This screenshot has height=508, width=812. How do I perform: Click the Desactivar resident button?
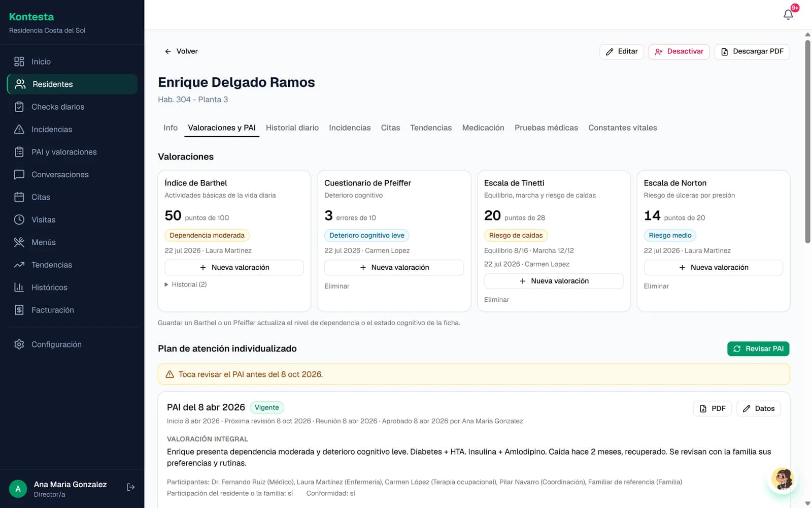pos(679,51)
